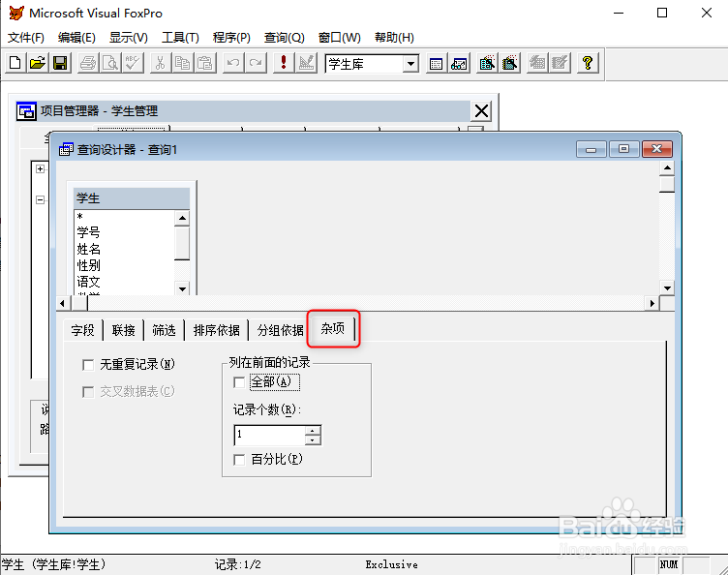Click the Paste clipboard icon

(205, 63)
